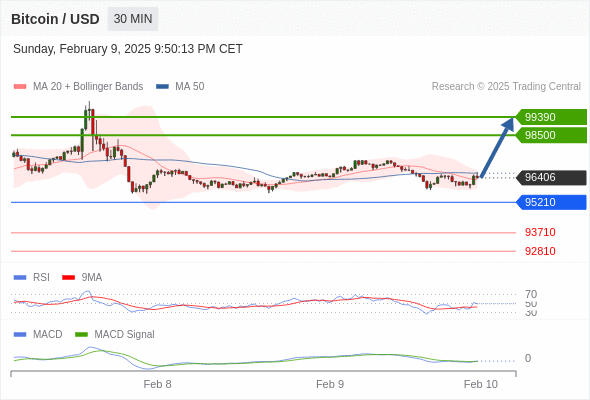Click the 93710 red support label
The image size is (590, 400).
tap(540, 232)
